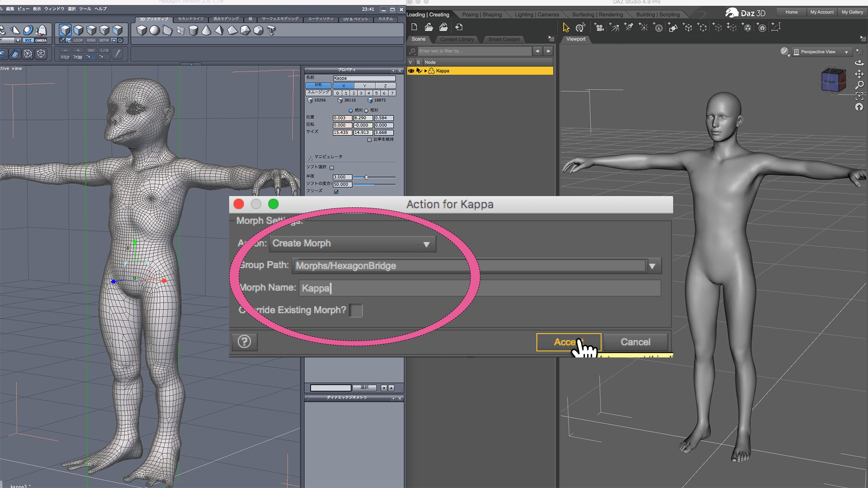Expand the Group Path dropdown arrow
This screenshot has width=868, height=488.
[x=652, y=266]
